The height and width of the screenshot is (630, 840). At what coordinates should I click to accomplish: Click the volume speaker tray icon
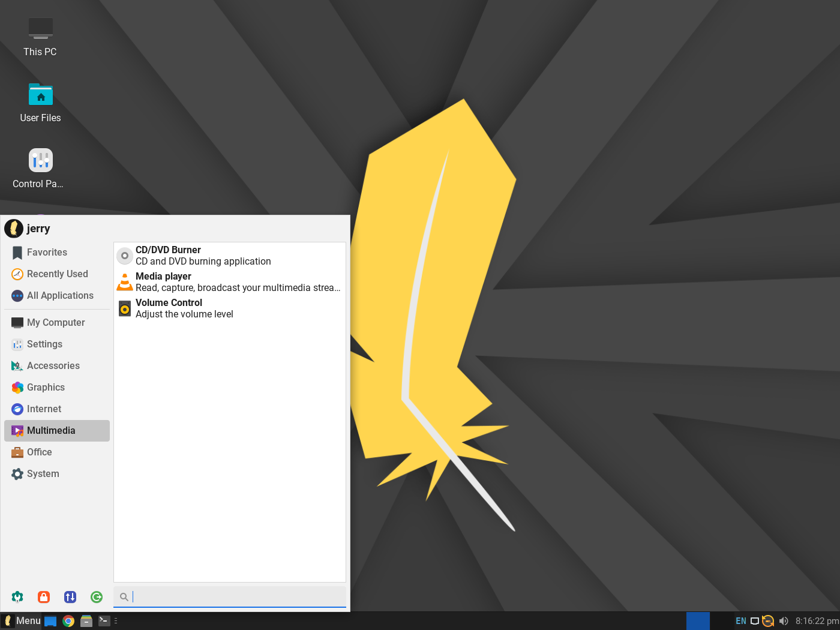[784, 621]
